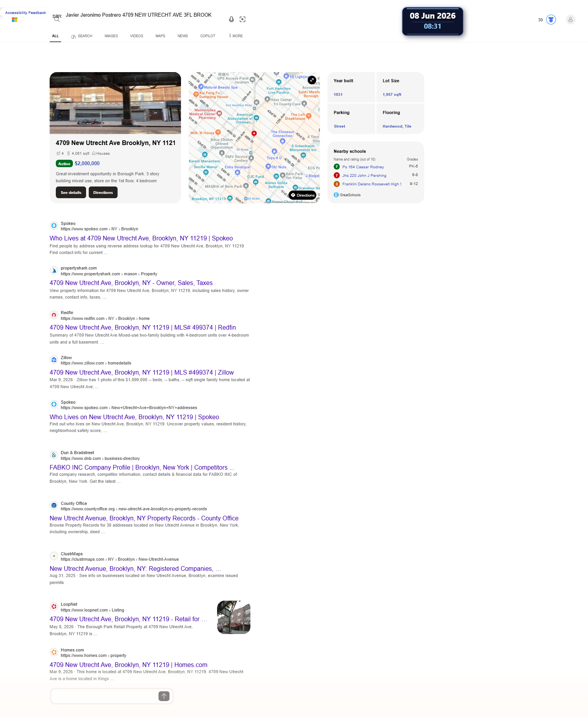The width and height of the screenshot is (588, 717).
Task: Click the LoopNet favicon
Action: tap(54, 606)
